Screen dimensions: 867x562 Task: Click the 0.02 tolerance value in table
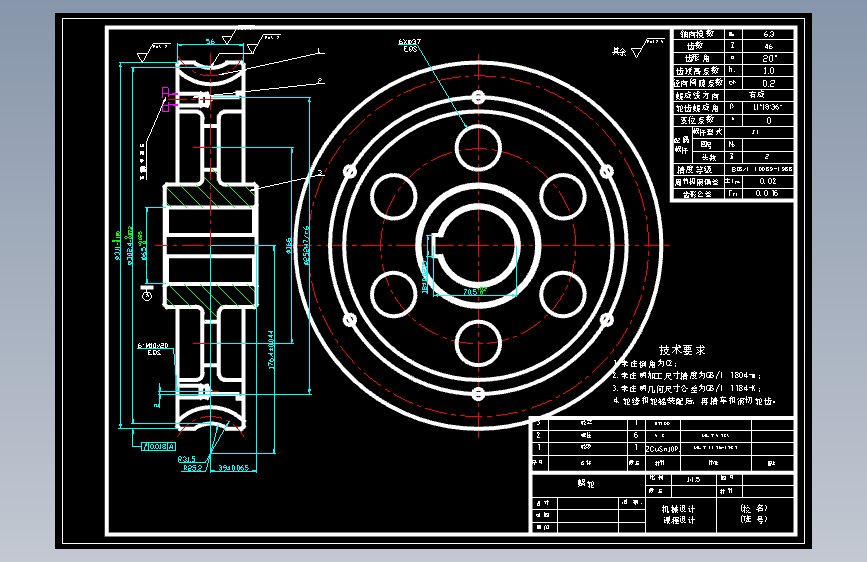[x=767, y=181]
